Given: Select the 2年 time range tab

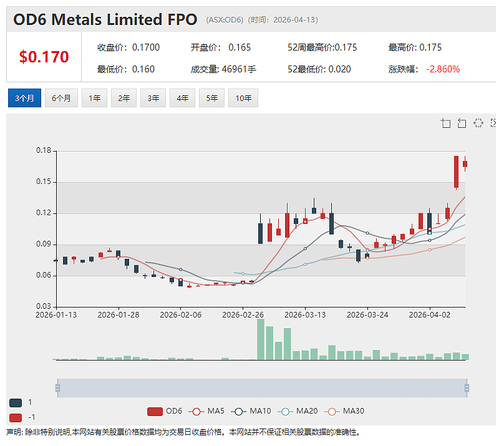Looking at the screenshot, I should tap(124, 98).
